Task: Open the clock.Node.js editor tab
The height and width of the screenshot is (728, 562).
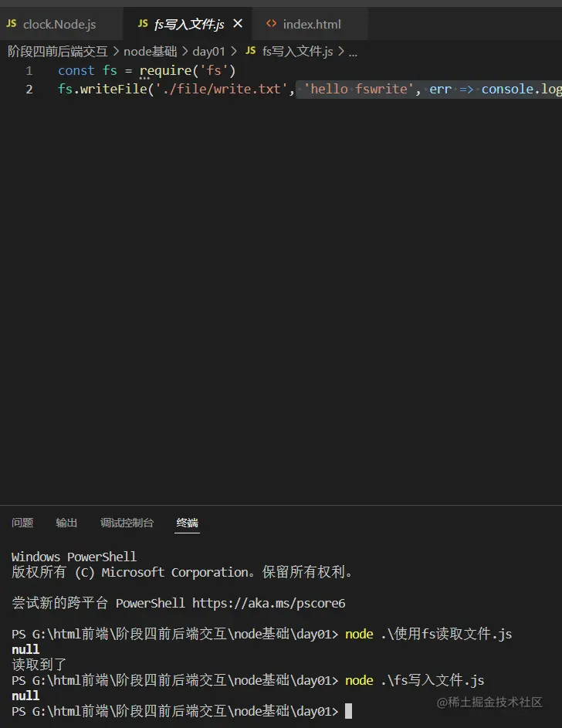Action: 61,24
